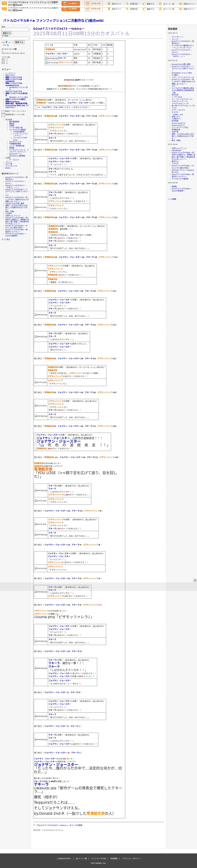Open 変幻自在リクエスト受付 link
This screenshot has width=197, height=868.
[x=18, y=97]
